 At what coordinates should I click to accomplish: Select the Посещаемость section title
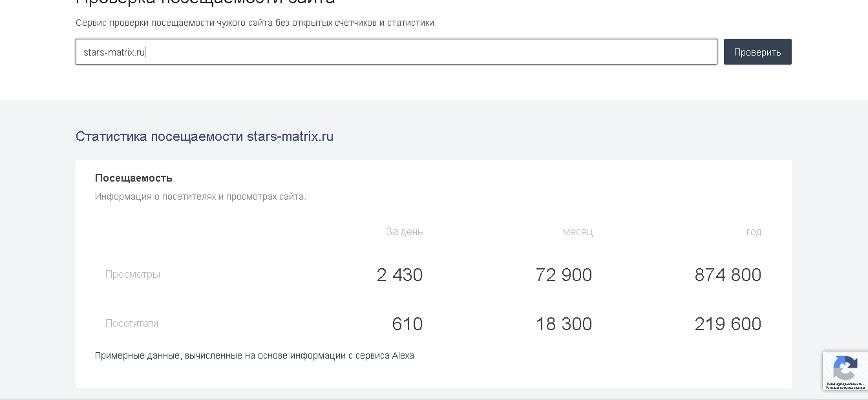click(x=134, y=178)
